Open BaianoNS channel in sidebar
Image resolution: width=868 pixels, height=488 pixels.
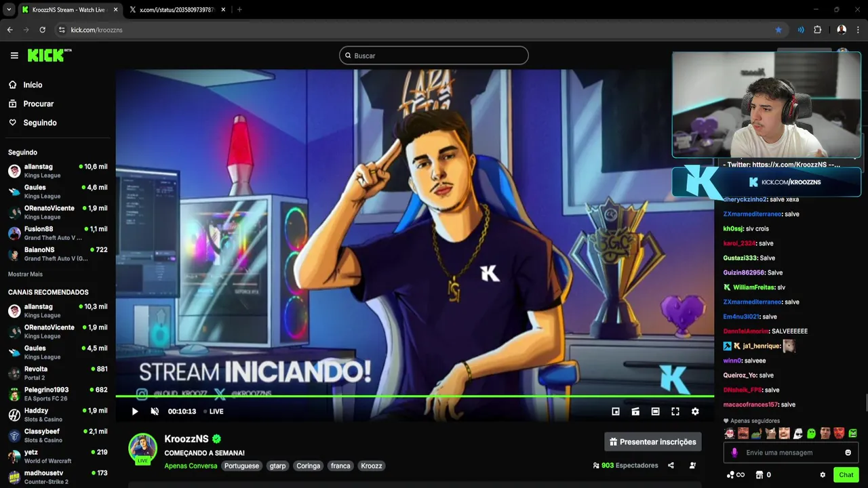click(58, 254)
